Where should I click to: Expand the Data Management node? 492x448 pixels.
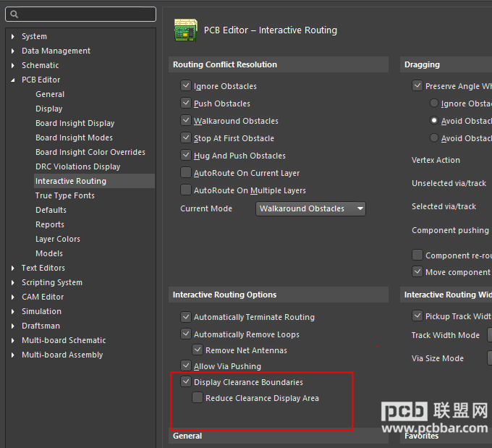(12, 51)
